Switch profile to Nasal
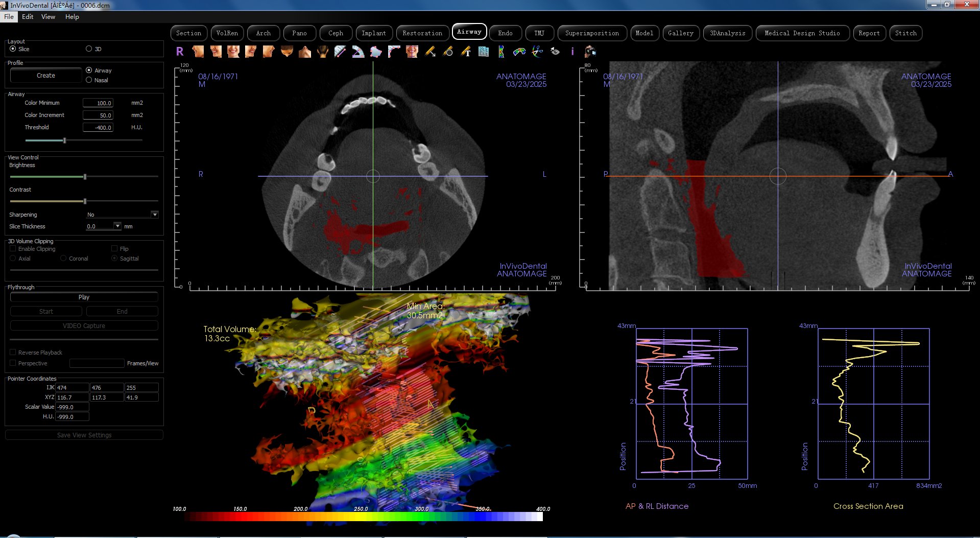Screen dimensions: 980x538 tap(89, 80)
